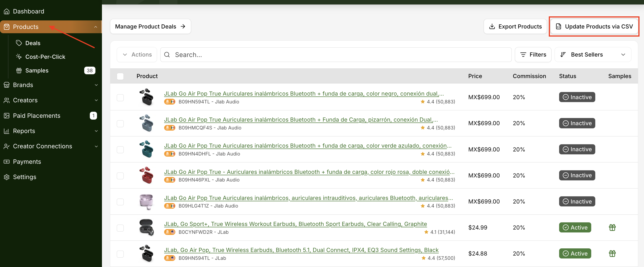This screenshot has width=644, height=267.
Task: Go to Cost-Per-Click
Action: click(x=45, y=57)
